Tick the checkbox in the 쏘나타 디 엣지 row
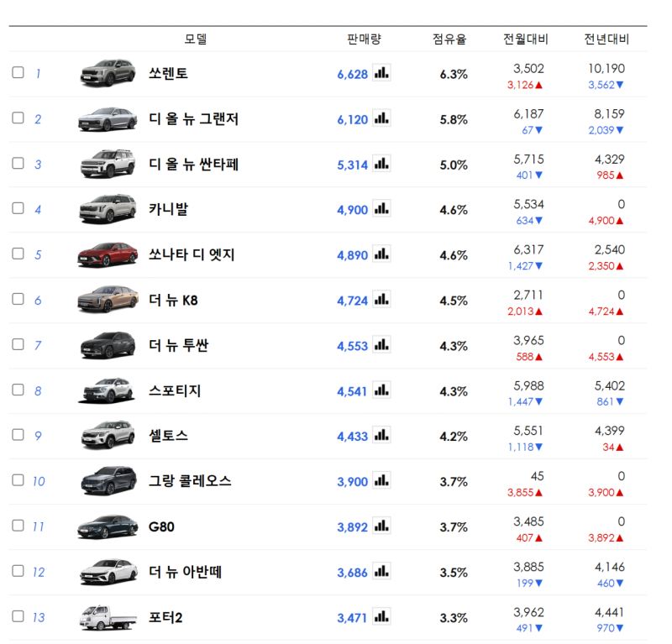672x644 pixels. [18, 254]
